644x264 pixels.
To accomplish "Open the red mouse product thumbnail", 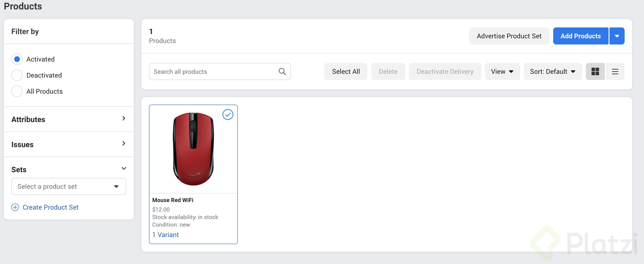I will pos(193,149).
